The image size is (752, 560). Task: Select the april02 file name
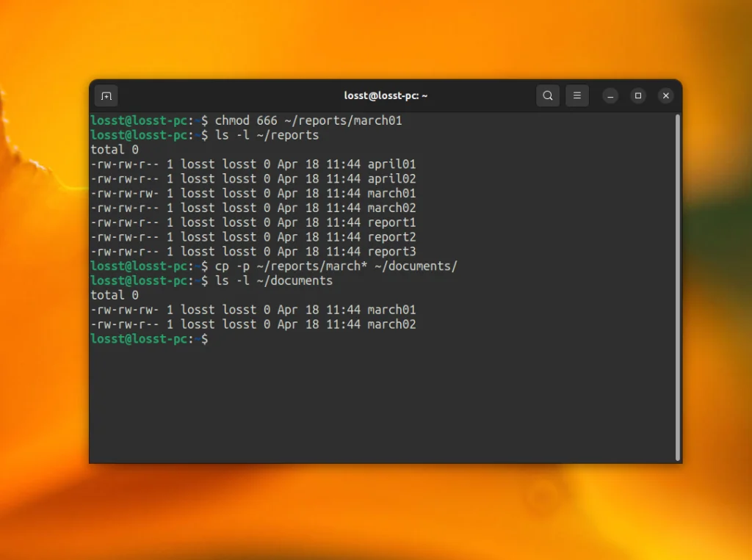coord(391,179)
